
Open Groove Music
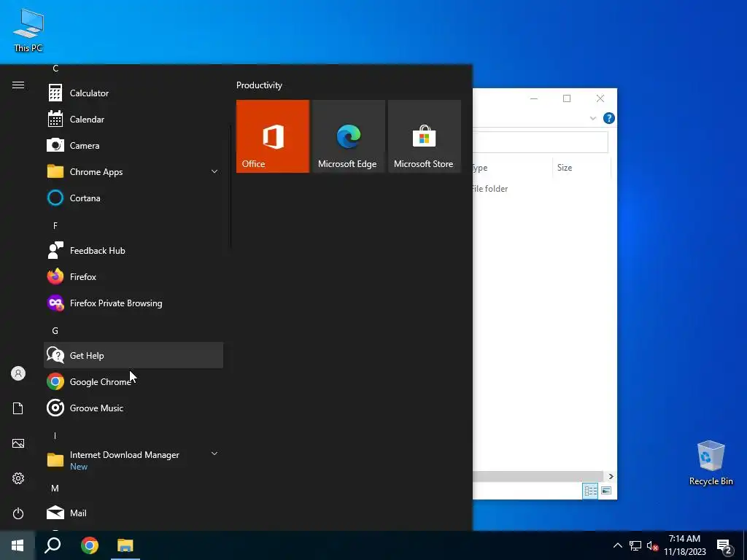[133, 408]
